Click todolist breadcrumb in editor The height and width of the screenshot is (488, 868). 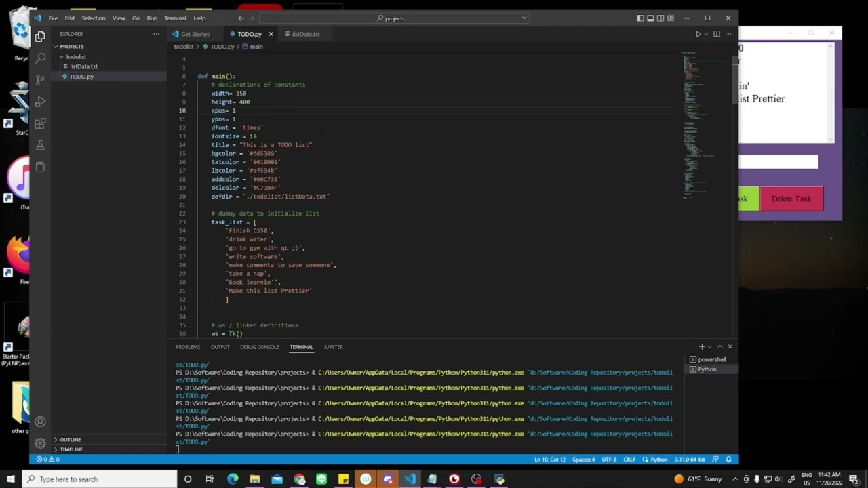(x=183, y=47)
